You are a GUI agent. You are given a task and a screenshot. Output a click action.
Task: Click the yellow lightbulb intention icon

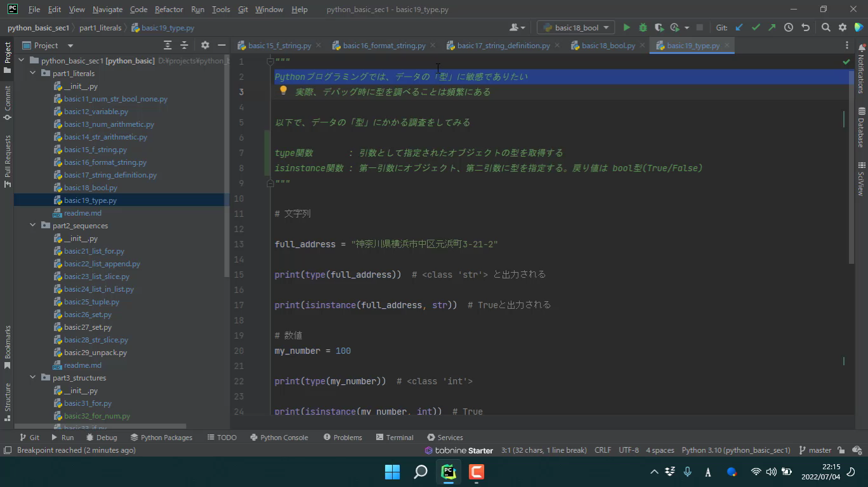284,91
